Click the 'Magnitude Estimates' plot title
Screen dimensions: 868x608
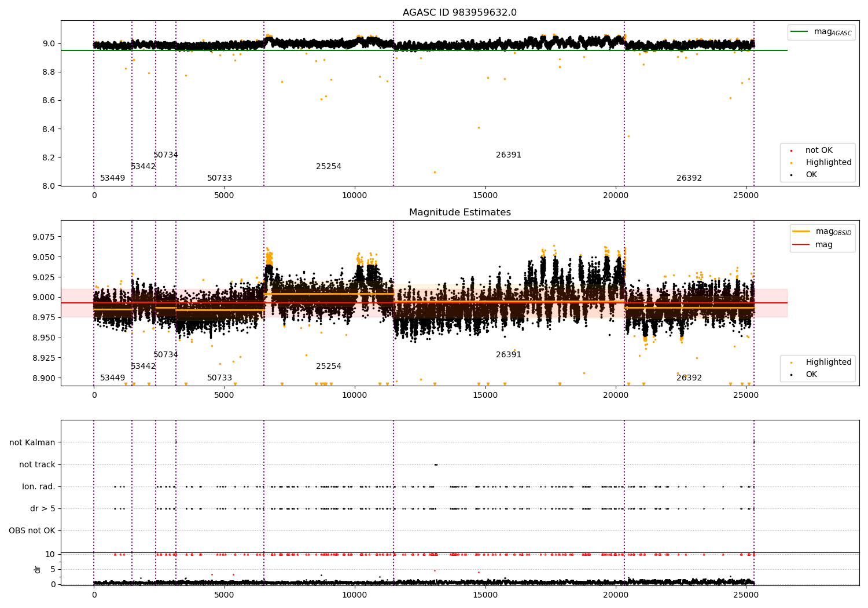pos(460,213)
